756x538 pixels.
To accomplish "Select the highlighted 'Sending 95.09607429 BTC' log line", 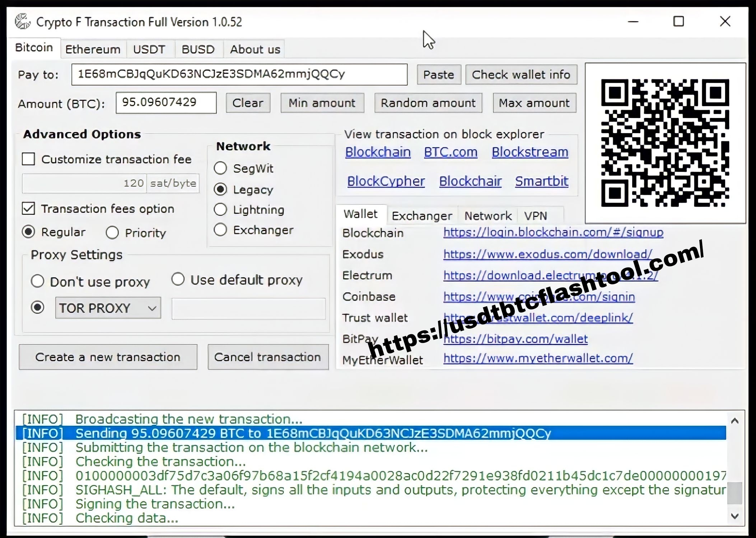I will (x=371, y=433).
